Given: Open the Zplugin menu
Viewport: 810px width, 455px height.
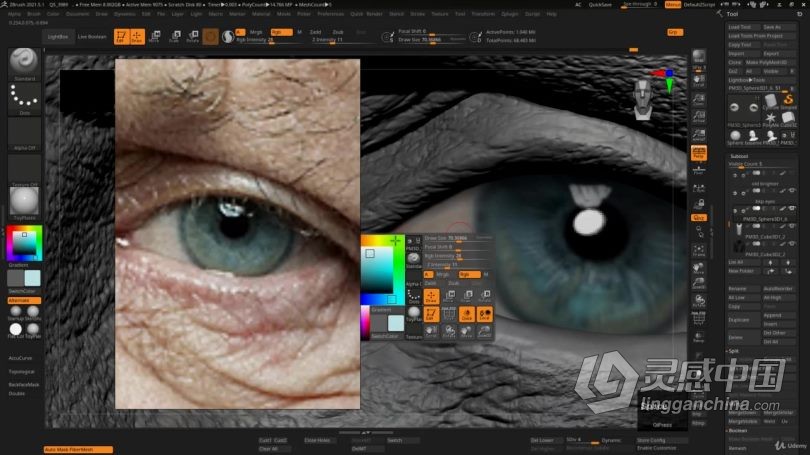Looking at the screenshot, I should coord(510,14).
